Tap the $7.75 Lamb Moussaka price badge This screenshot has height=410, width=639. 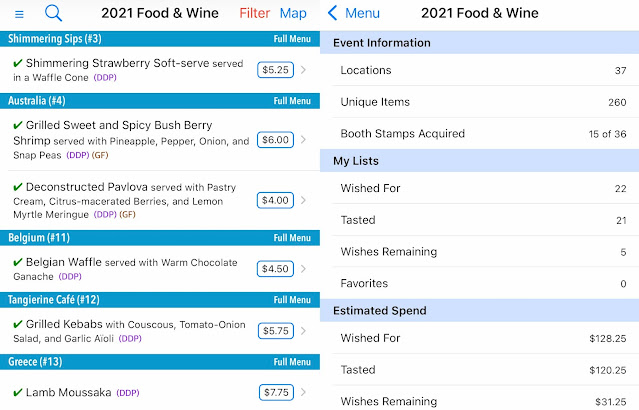pos(275,393)
